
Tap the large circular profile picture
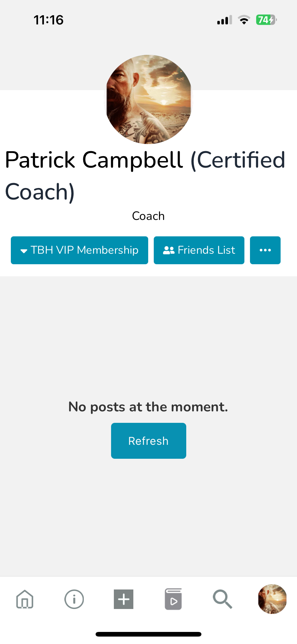click(148, 99)
